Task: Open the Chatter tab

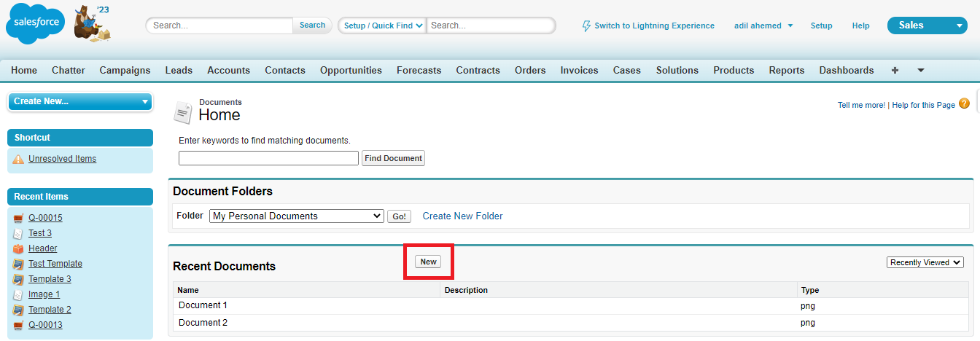Action: coord(69,71)
